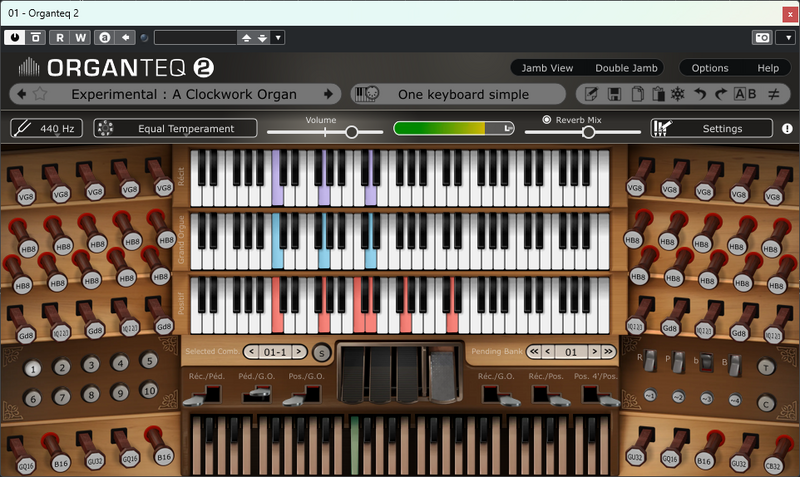Switch to Jamb View
This screenshot has width=800, height=477.
click(547, 68)
